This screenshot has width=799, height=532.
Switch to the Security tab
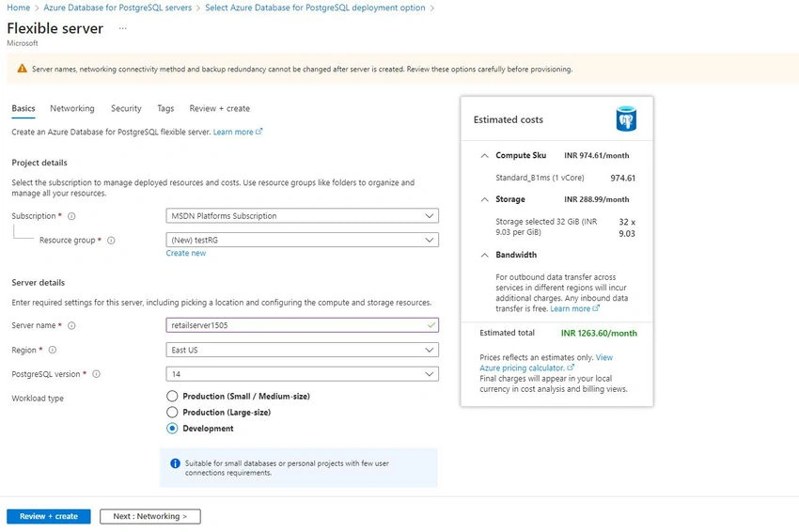126,108
